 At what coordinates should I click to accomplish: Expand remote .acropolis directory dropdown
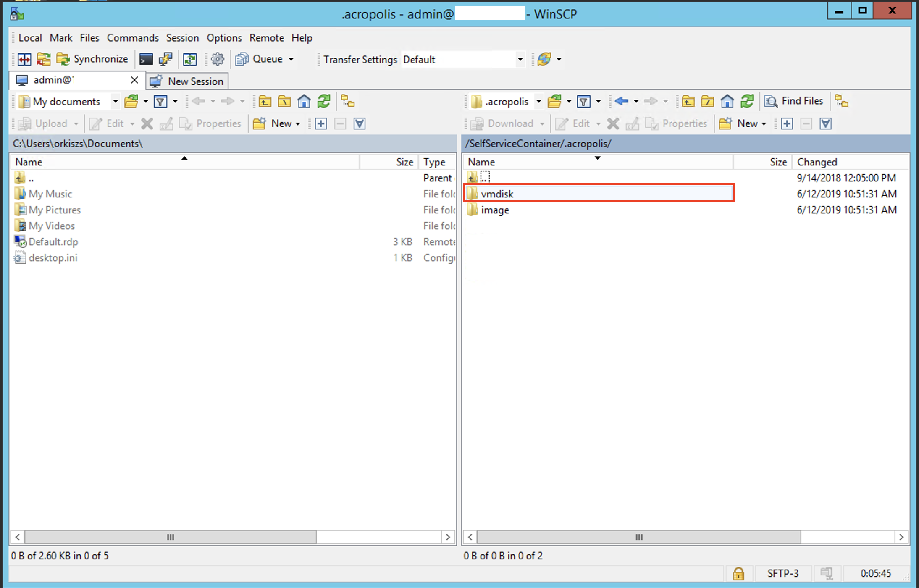click(x=538, y=101)
